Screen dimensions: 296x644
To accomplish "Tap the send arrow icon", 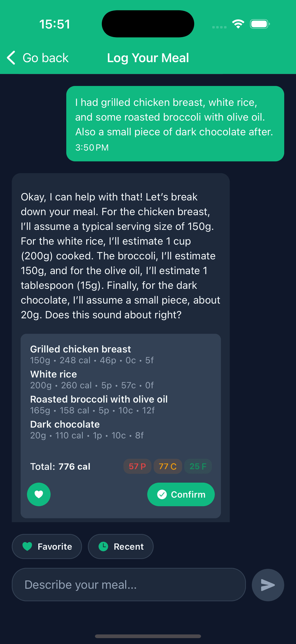I will click(x=268, y=585).
